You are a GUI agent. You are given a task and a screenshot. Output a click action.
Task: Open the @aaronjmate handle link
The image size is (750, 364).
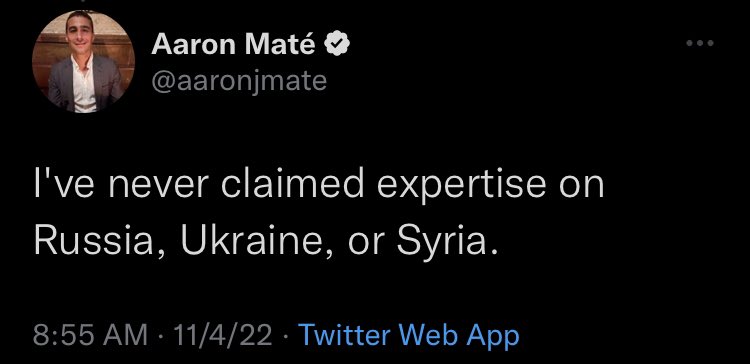239,81
